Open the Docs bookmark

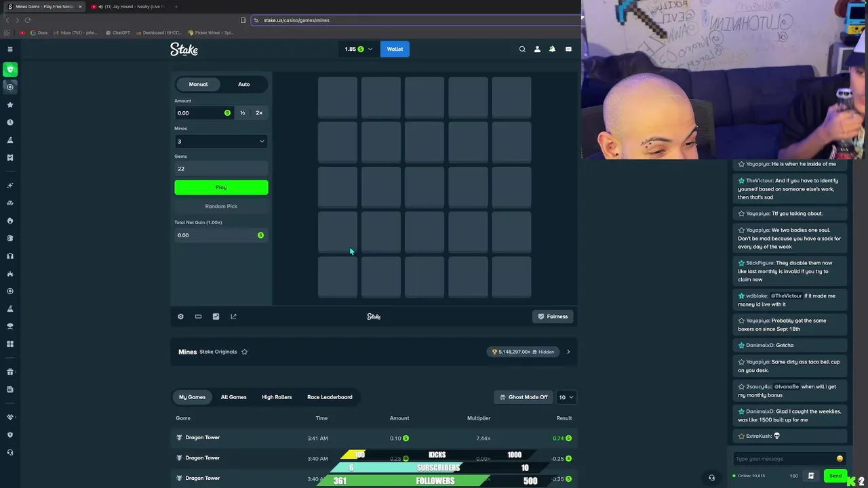[x=39, y=33]
